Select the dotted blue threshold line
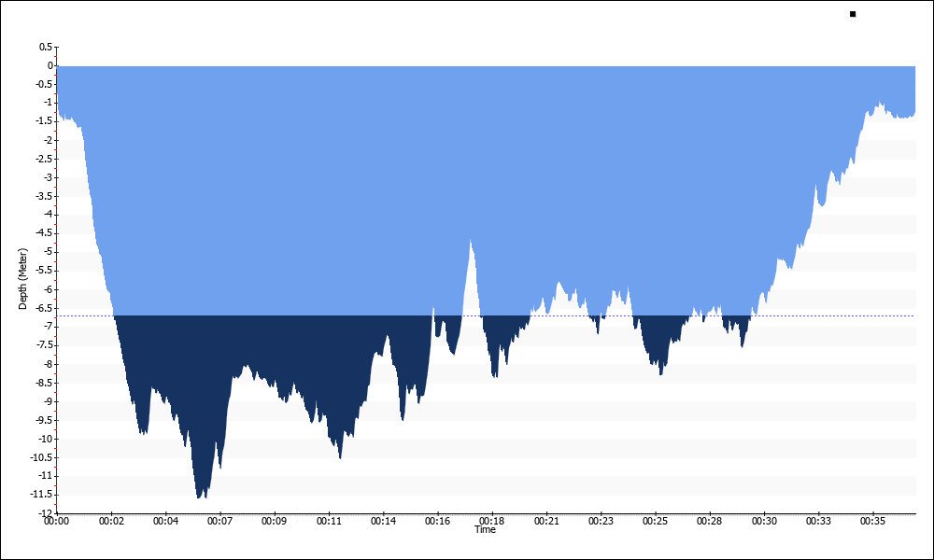934x560 pixels. 486,316
